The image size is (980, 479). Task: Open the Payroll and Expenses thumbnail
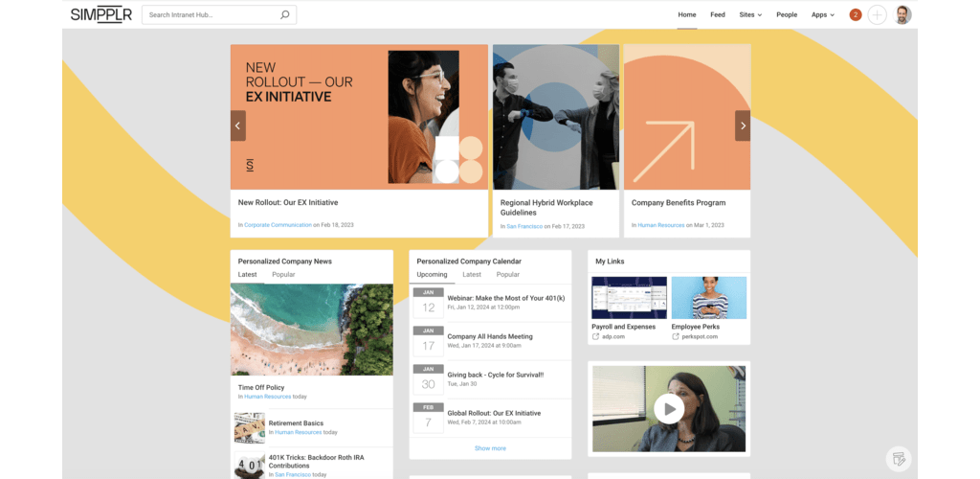(628, 298)
